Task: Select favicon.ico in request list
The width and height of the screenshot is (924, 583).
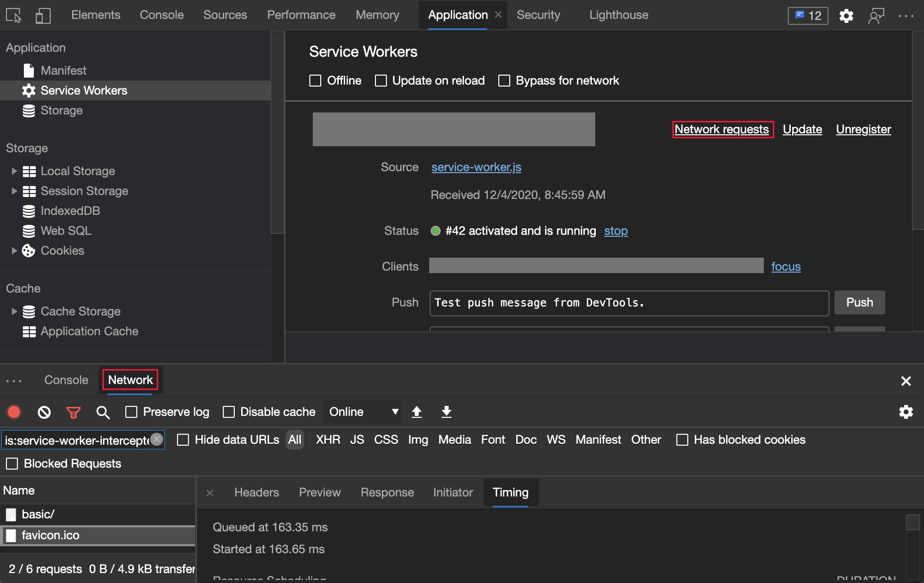Action: (x=51, y=535)
